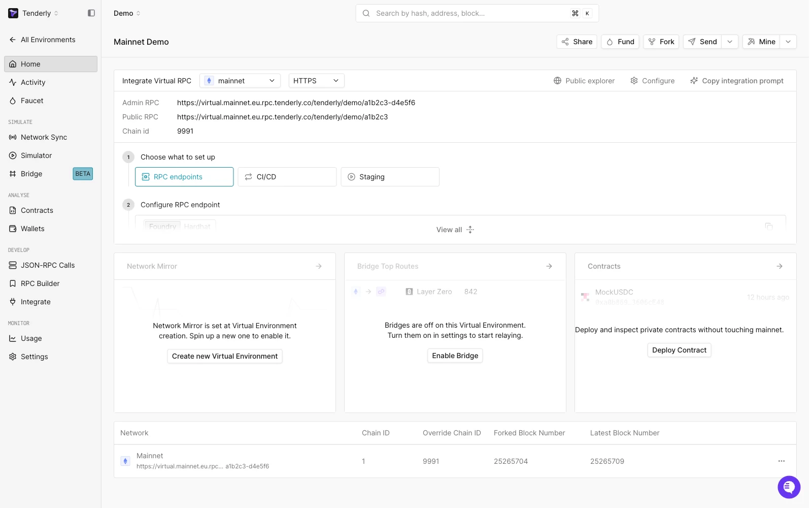Click the Share button
Viewport: 812px width, 508px height.
click(x=577, y=42)
